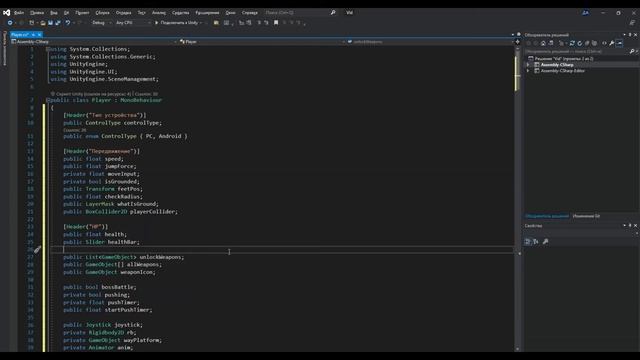Click the Solution Explorer properties wrench icon
This screenshot has height=360, width=640.
tap(612, 43)
